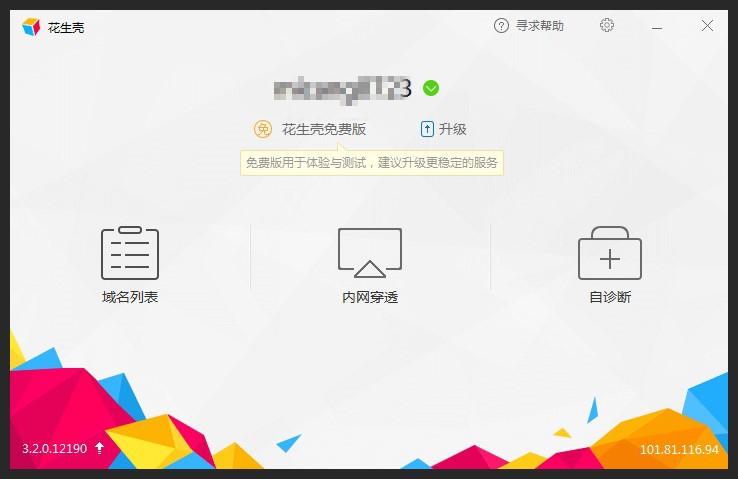Screen dimensions: 738x479
Task: Open the 域名列表 clipboard icon
Action: coord(130,253)
